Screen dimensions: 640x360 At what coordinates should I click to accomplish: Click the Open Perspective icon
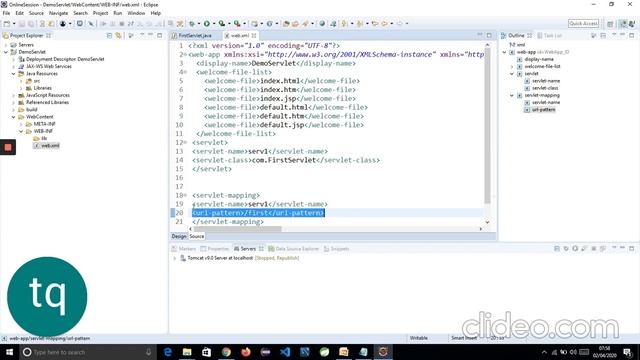(610, 24)
